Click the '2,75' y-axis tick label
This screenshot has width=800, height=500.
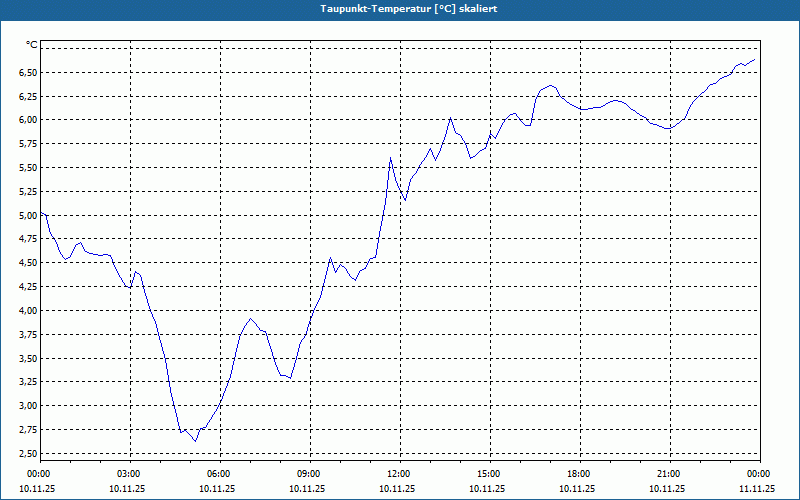(28, 430)
